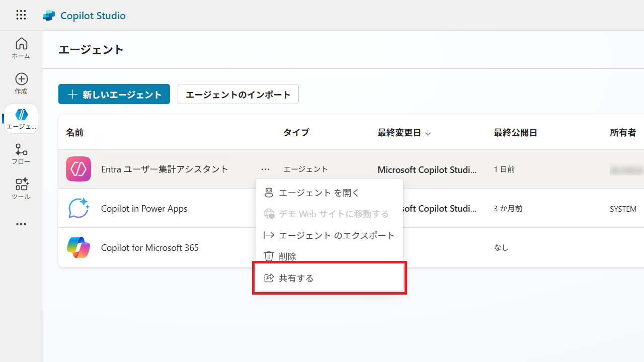
Task: Click export arrow icon in context menu
Action: tap(269, 235)
